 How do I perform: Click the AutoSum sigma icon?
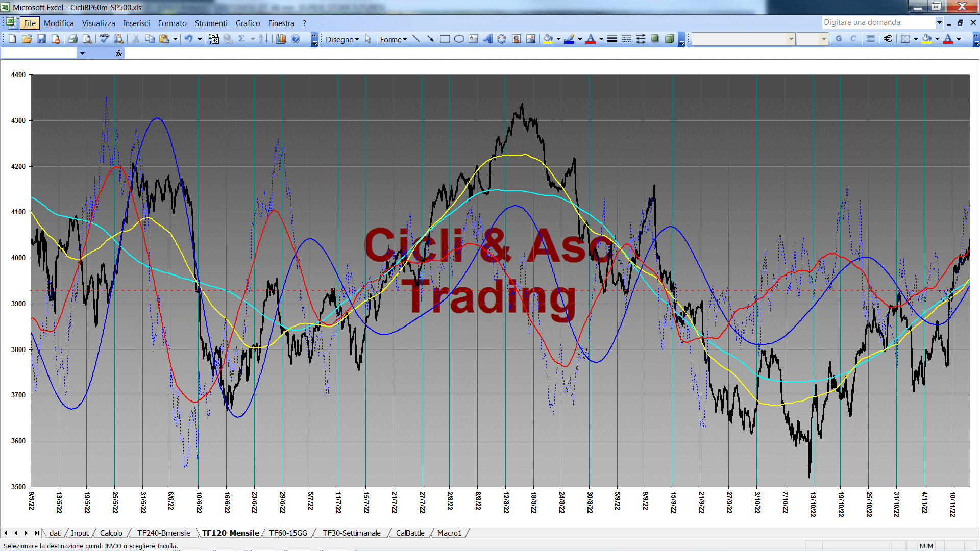click(x=241, y=39)
